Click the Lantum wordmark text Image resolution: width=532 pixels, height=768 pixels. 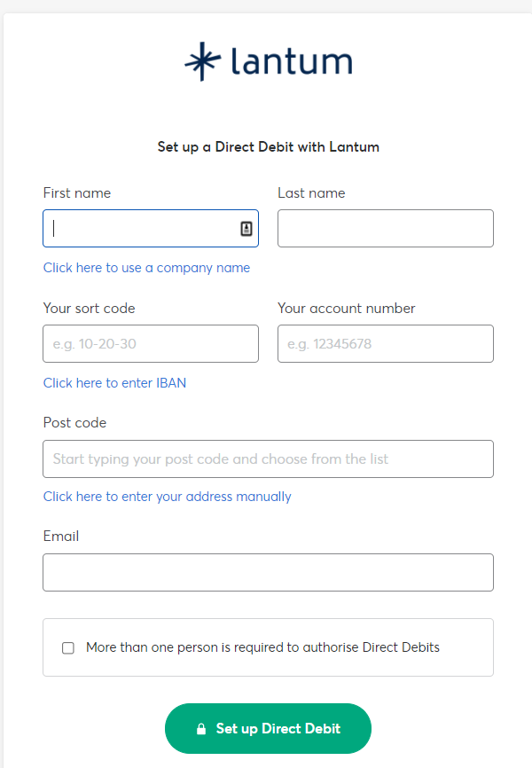(292, 62)
